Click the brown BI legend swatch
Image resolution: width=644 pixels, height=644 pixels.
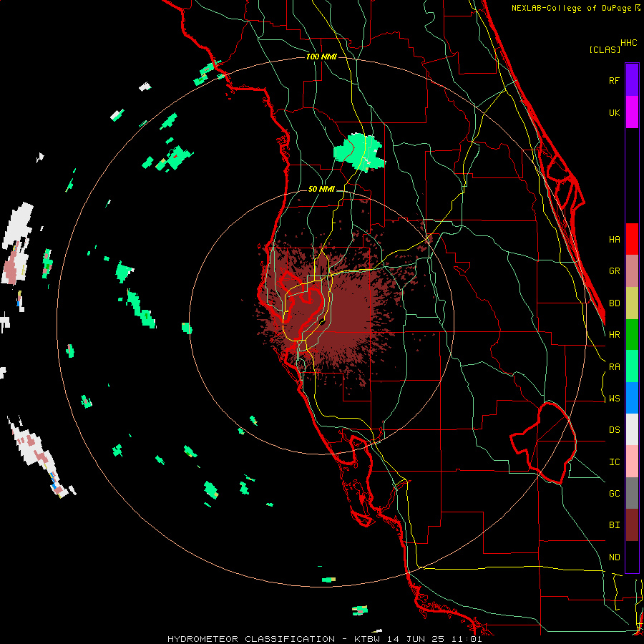(x=632, y=525)
